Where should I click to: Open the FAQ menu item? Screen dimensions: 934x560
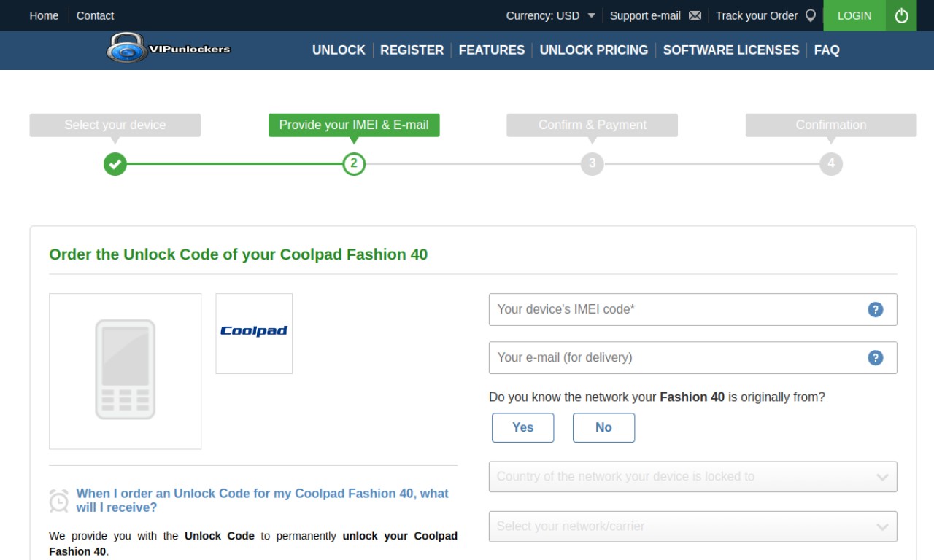point(827,50)
